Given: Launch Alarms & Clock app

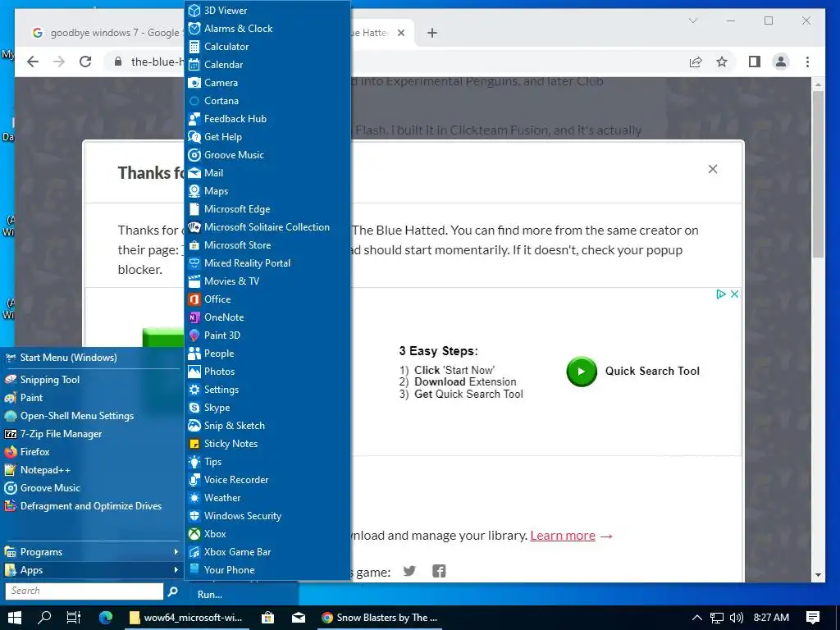Looking at the screenshot, I should (x=268, y=29).
